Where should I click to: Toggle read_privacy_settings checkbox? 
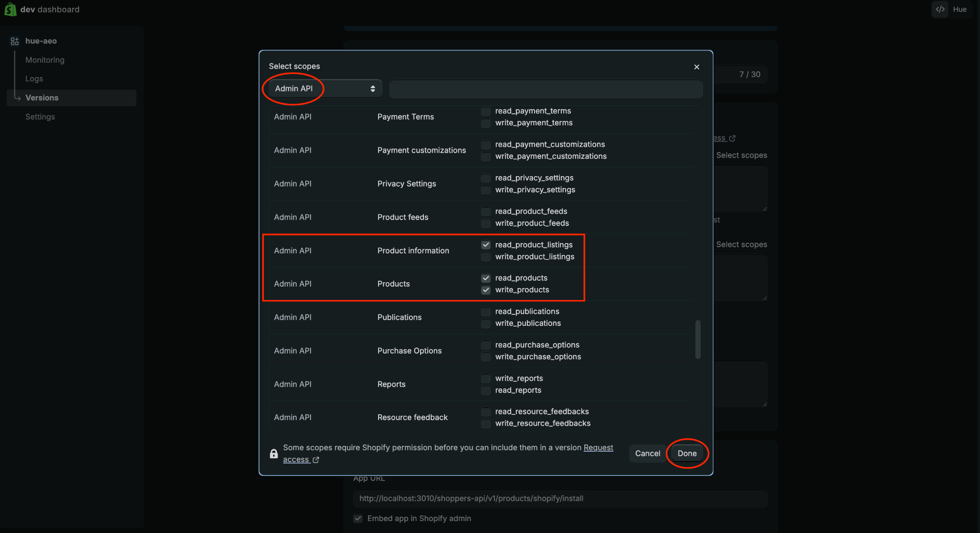point(486,178)
